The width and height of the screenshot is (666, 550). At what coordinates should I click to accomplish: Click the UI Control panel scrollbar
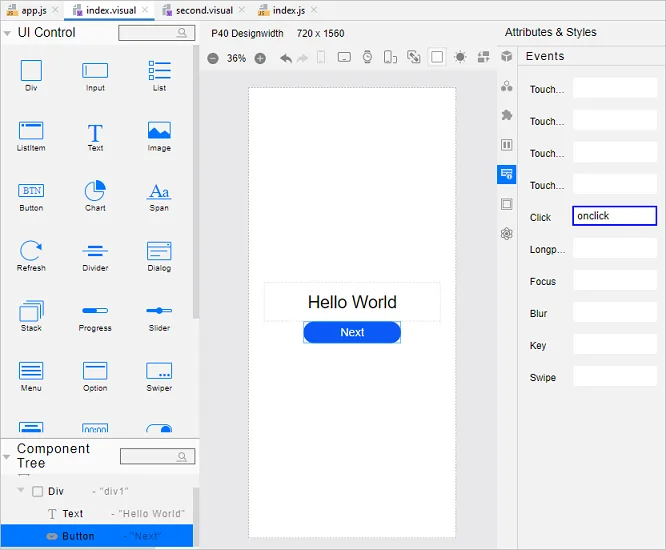click(x=196, y=182)
